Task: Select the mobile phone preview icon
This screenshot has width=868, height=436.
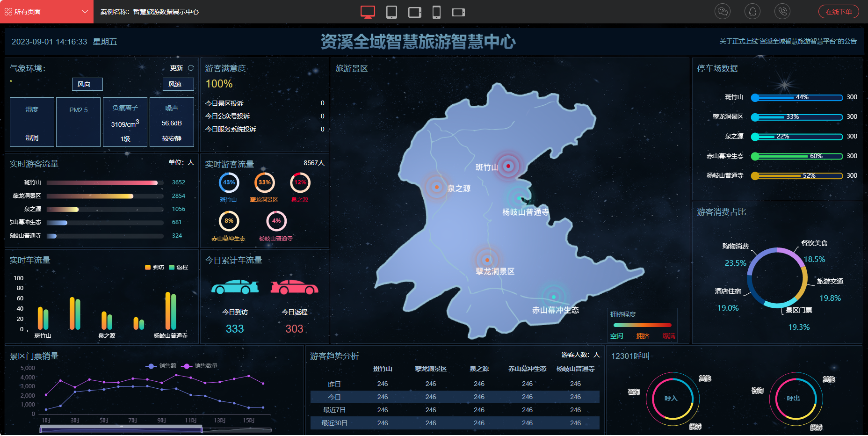Action: (437, 12)
